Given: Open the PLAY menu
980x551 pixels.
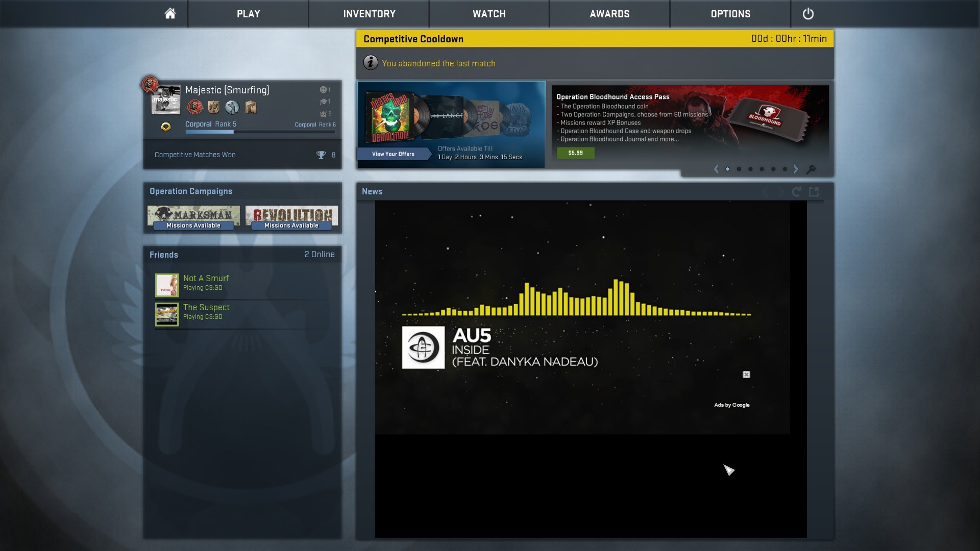Looking at the screenshot, I should [248, 14].
